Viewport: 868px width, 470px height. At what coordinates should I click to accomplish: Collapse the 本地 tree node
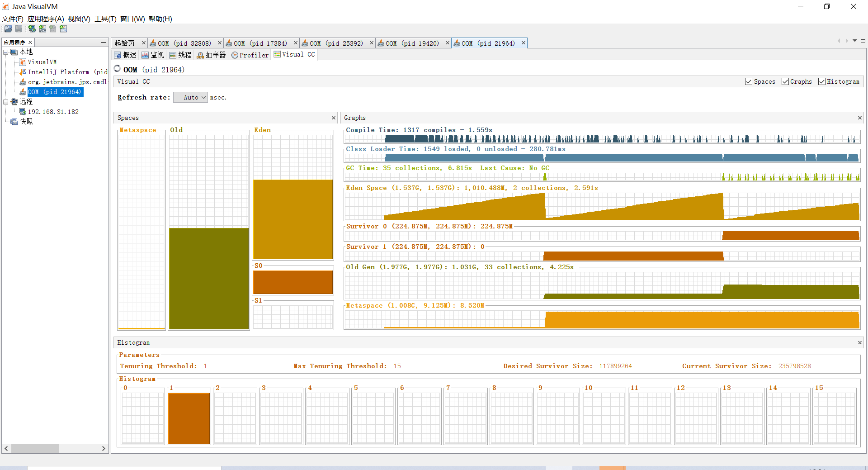(x=6, y=52)
